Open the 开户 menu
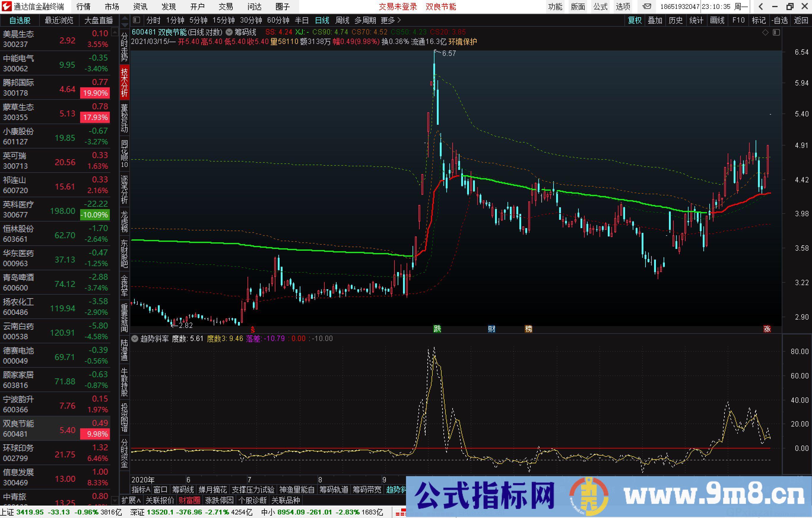 pos(197,7)
